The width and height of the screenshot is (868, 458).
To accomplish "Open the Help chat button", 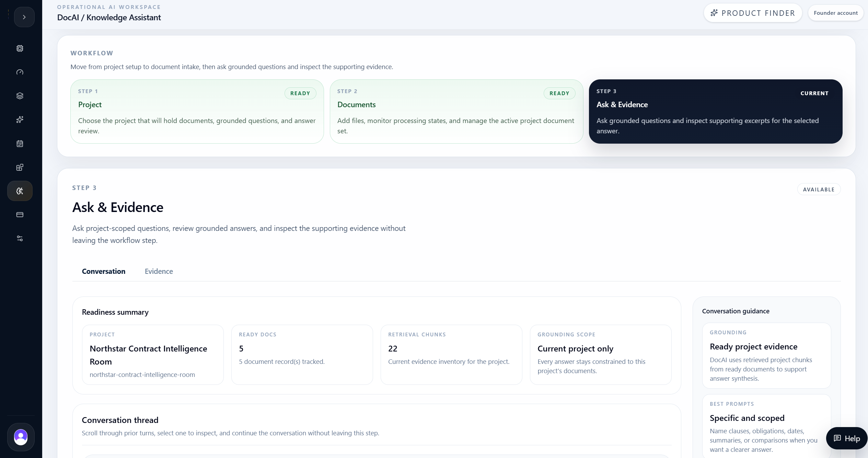I will (x=847, y=438).
